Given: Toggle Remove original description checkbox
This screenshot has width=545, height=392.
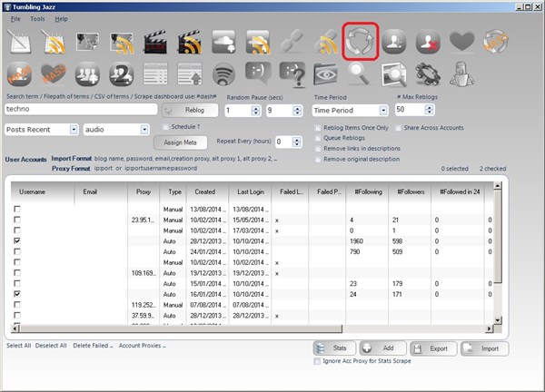Looking at the screenshot, I should coord(318,160).
